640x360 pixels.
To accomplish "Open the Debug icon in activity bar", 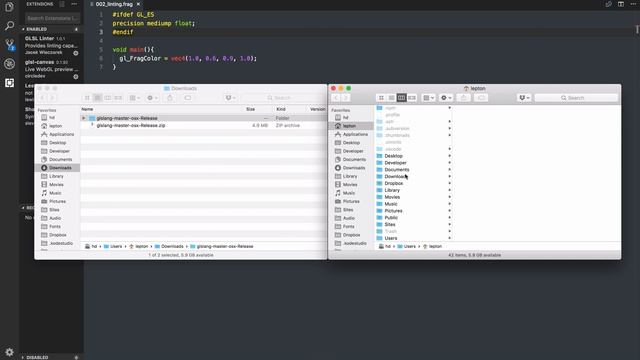I will (9, 64).
